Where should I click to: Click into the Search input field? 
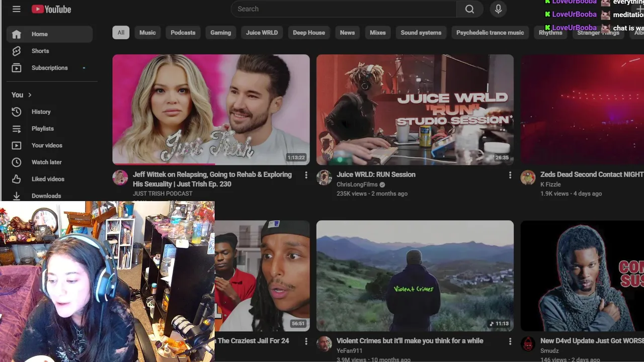344,9
